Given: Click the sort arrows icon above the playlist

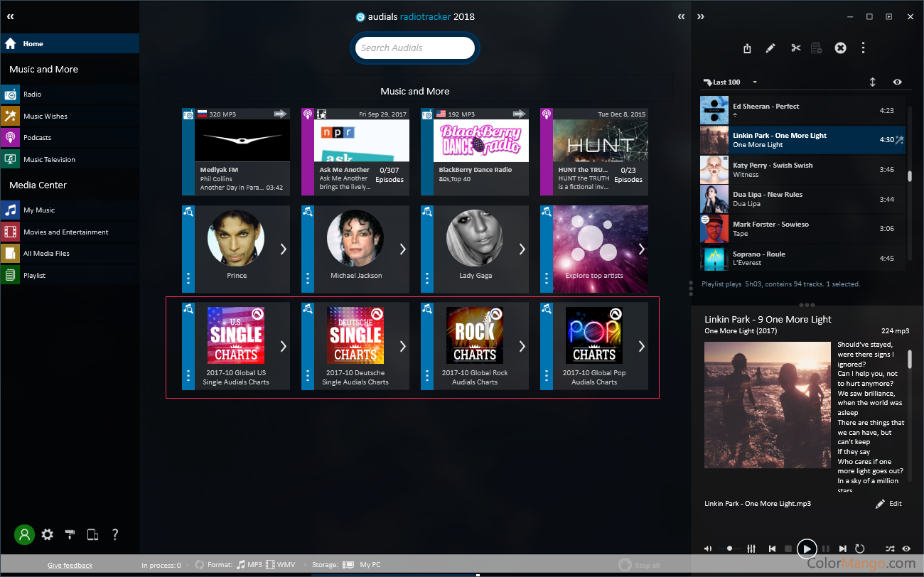Looking at the screenshot, I should [873, 82].
